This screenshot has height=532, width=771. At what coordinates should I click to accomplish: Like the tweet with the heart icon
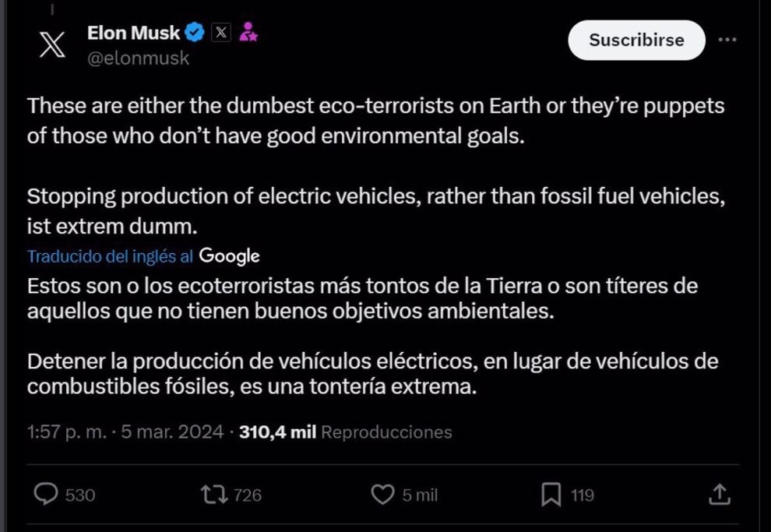(381, 495)
